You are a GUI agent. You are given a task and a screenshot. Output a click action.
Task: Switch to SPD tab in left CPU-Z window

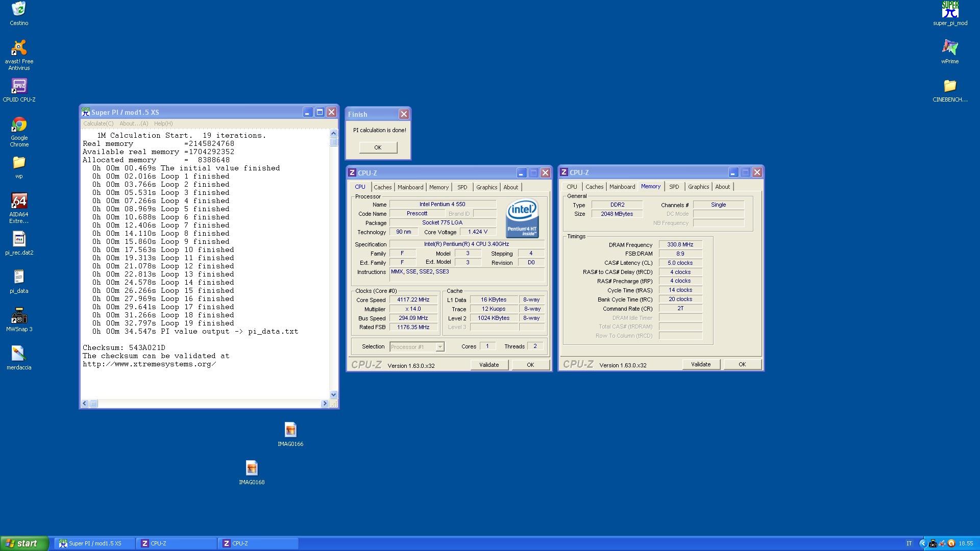coord(462,187)
